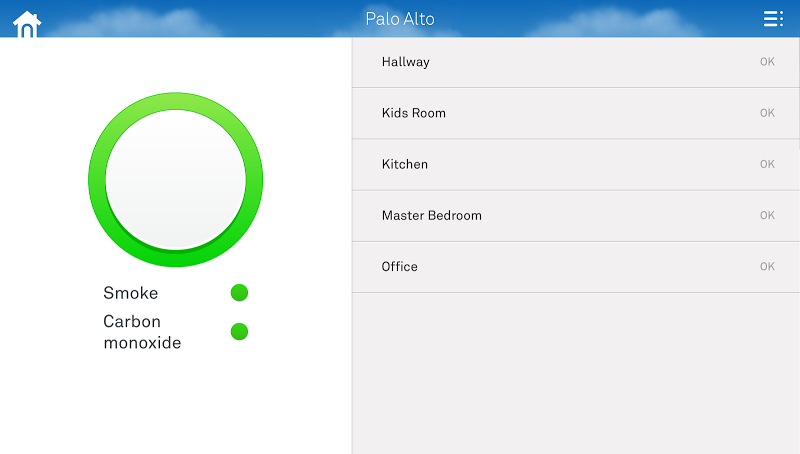
Task: Open the hamburger menu icon
Action: click(x=773, y=18)
